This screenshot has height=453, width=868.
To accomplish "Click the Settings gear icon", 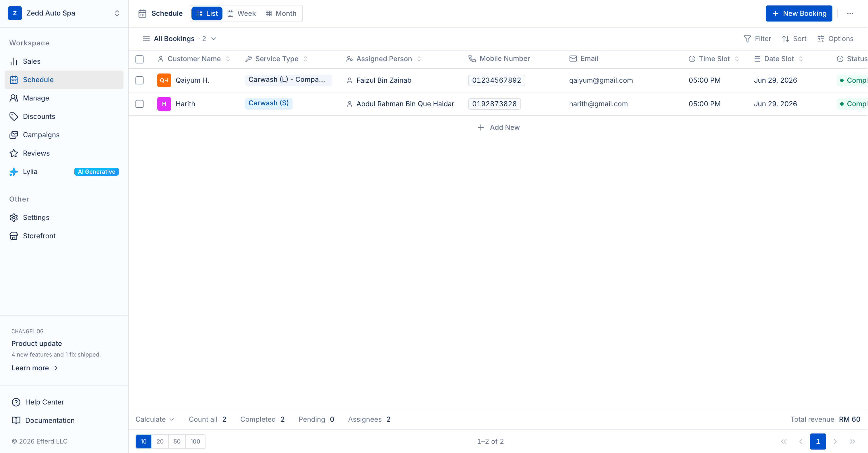I will pos(14,218).
